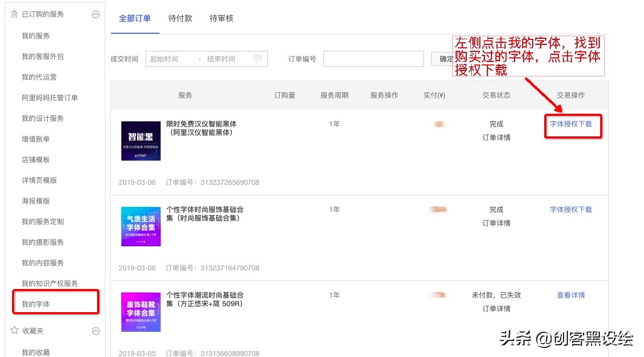
Task: Click the 智能黑 font thumbnail
Action: [x=140, y=141]
